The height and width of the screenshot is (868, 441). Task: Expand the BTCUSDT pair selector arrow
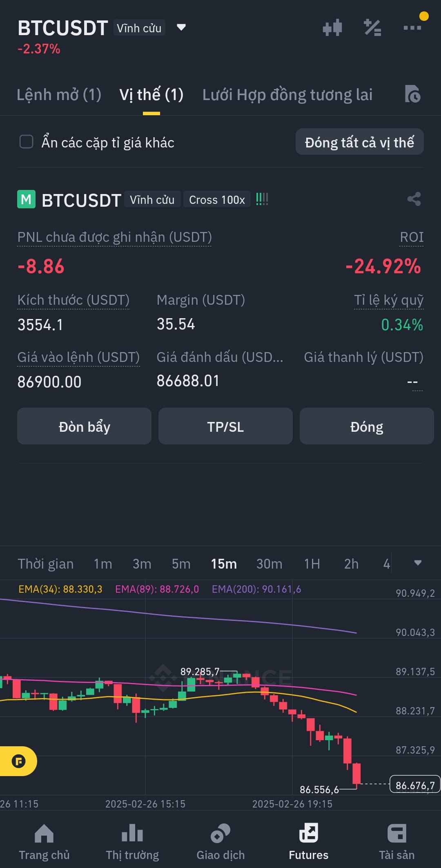coord(181,27)
